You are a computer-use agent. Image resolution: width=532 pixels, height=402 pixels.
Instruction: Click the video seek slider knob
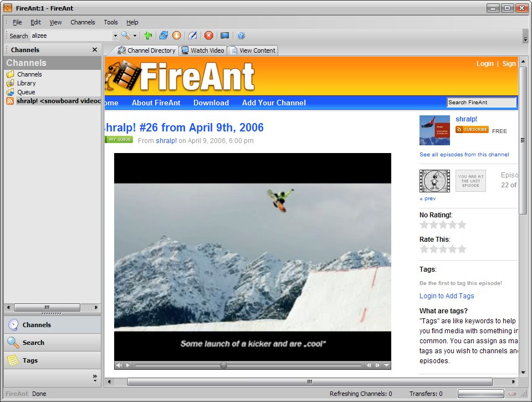tap(223, 365)
